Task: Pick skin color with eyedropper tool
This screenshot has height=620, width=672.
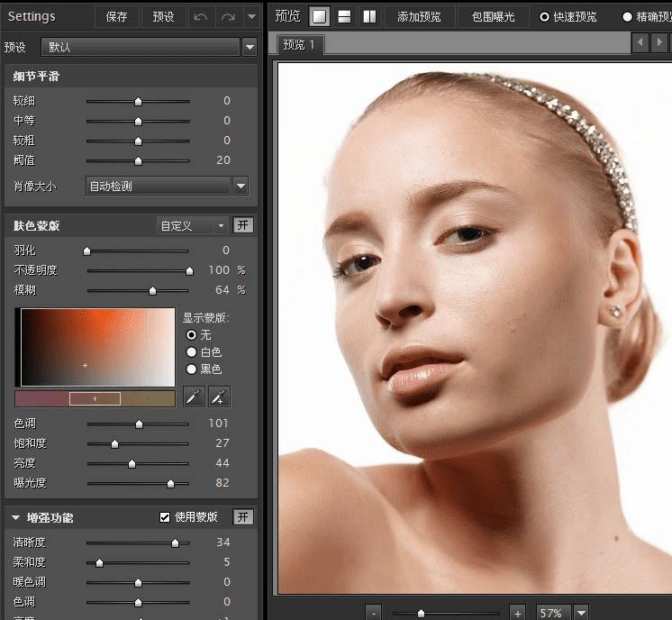Action: pyautogui.click(x=194, y=397)
